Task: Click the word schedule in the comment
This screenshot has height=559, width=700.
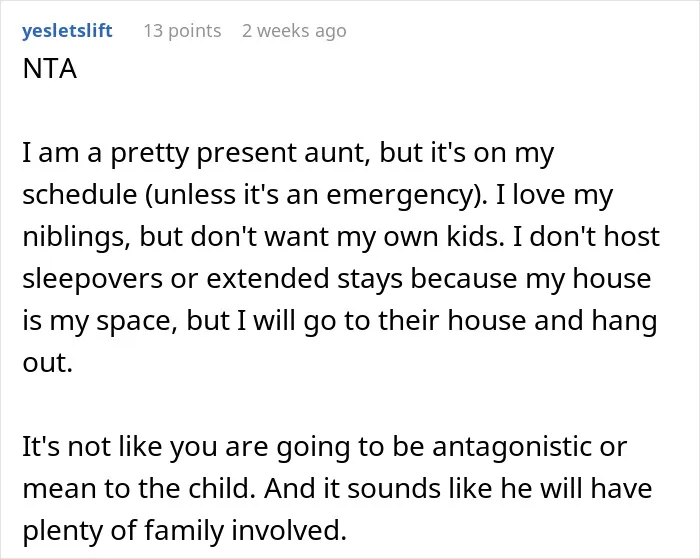Action: (79, 195)
